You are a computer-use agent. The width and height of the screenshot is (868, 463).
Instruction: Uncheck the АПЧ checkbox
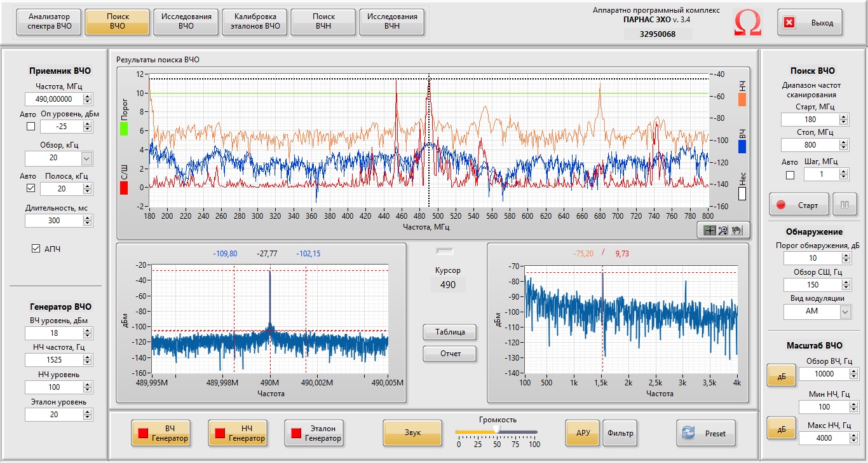click(x=36, y=249)
